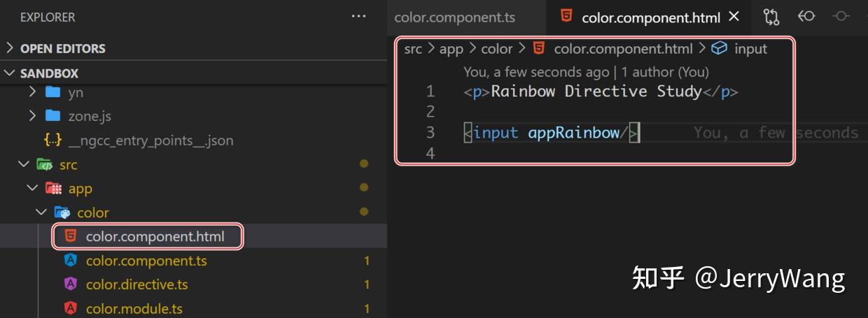Click the app segment in the breadcrumb
868x318 pixels.
451,49
